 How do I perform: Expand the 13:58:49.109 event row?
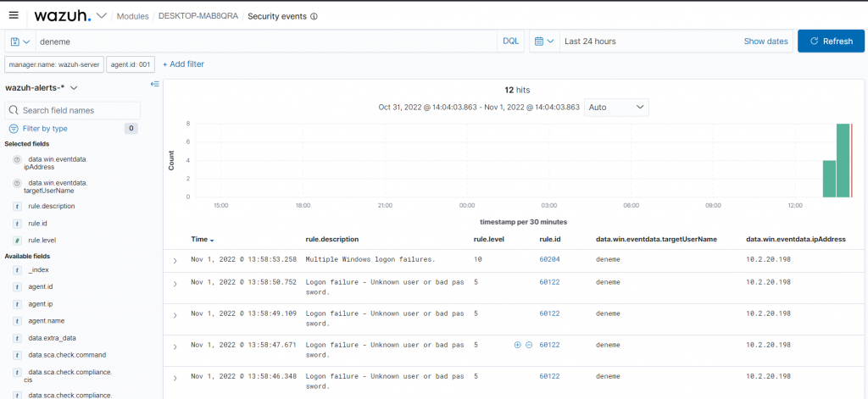pos(175,315)
